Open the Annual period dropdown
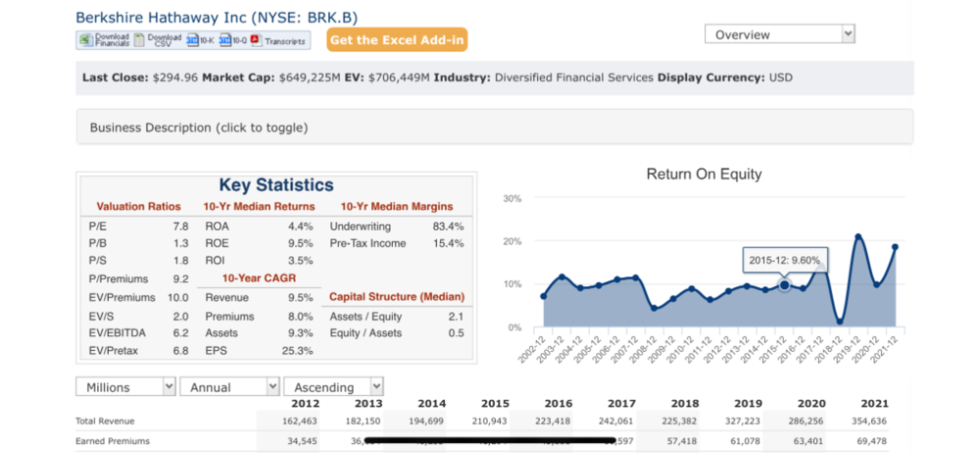The width and height of the screenshot is (980, 453). (230, 386)
